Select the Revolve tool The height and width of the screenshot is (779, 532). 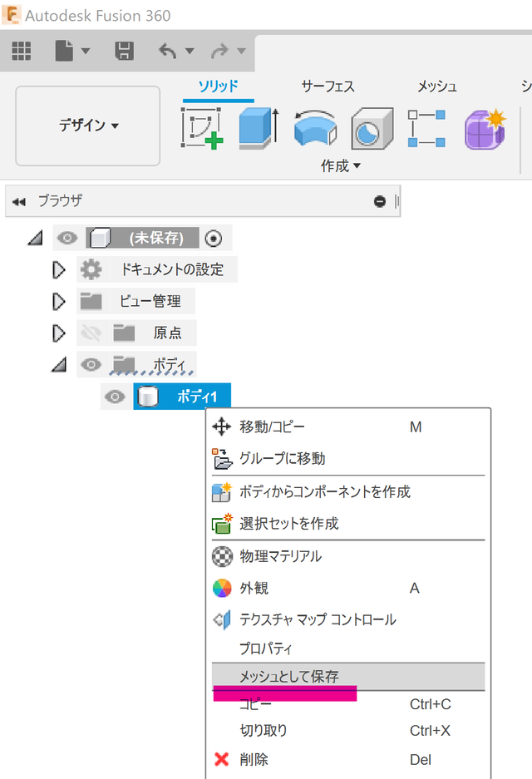[x=315, y=128]
